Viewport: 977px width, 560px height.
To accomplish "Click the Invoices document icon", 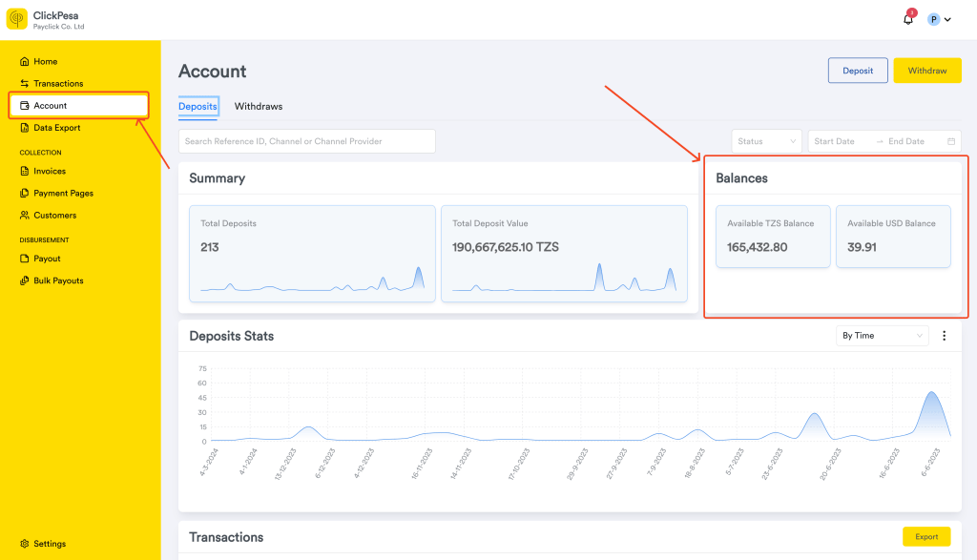I will point(24,171).
